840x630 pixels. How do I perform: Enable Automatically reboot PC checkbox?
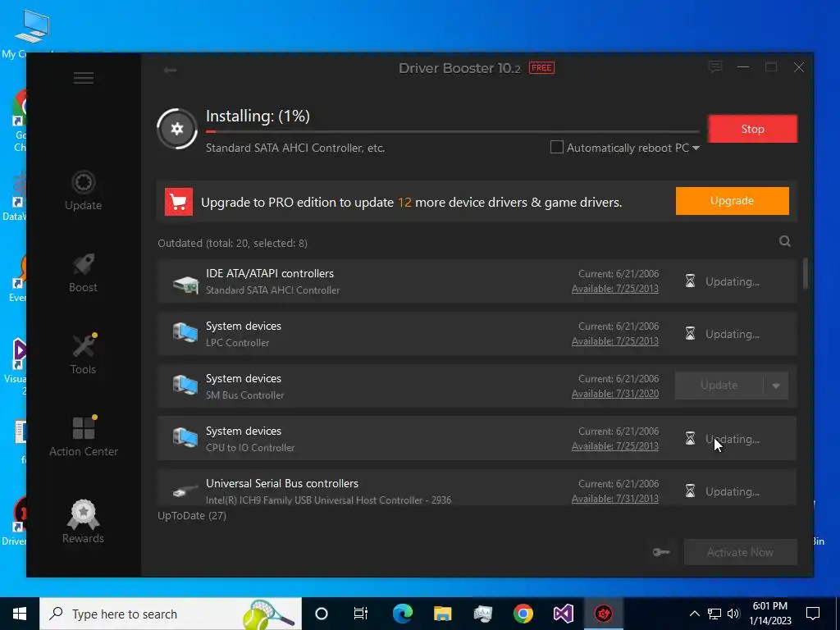pos(557,148)
